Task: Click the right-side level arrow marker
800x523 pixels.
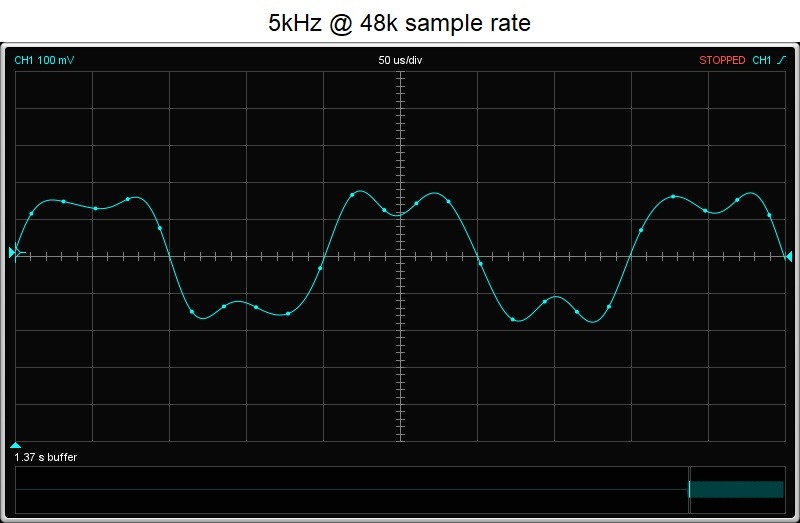Action: pyautogui.click(x=789, y=257)
